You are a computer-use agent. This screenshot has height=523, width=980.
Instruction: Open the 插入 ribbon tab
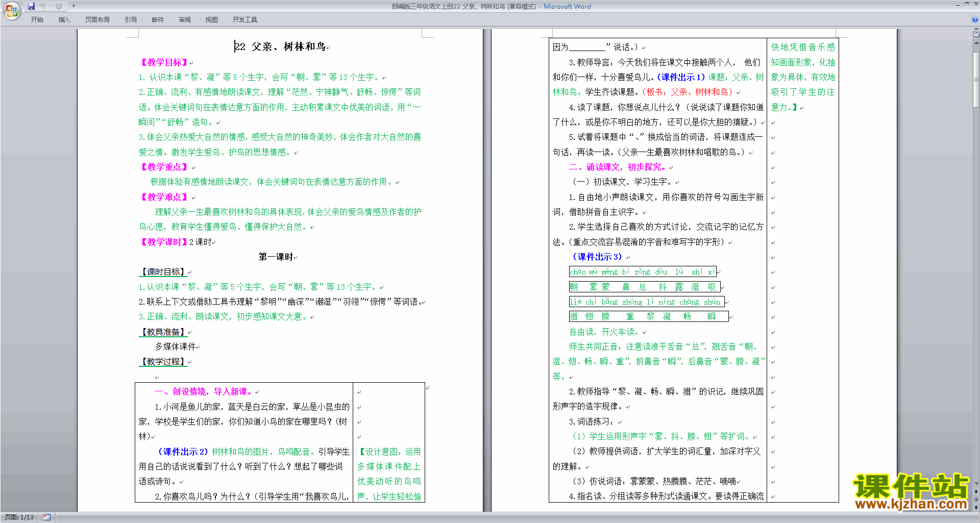click(x=64, y=20)
